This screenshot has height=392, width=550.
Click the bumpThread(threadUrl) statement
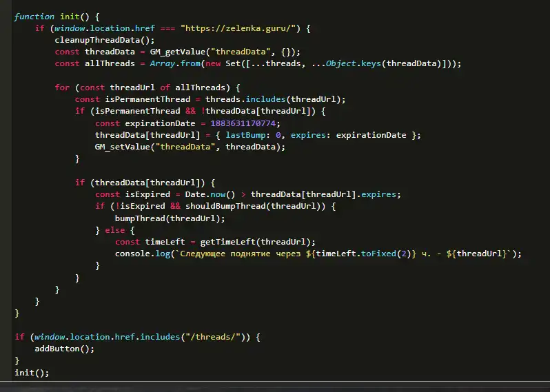click(170, 218)
